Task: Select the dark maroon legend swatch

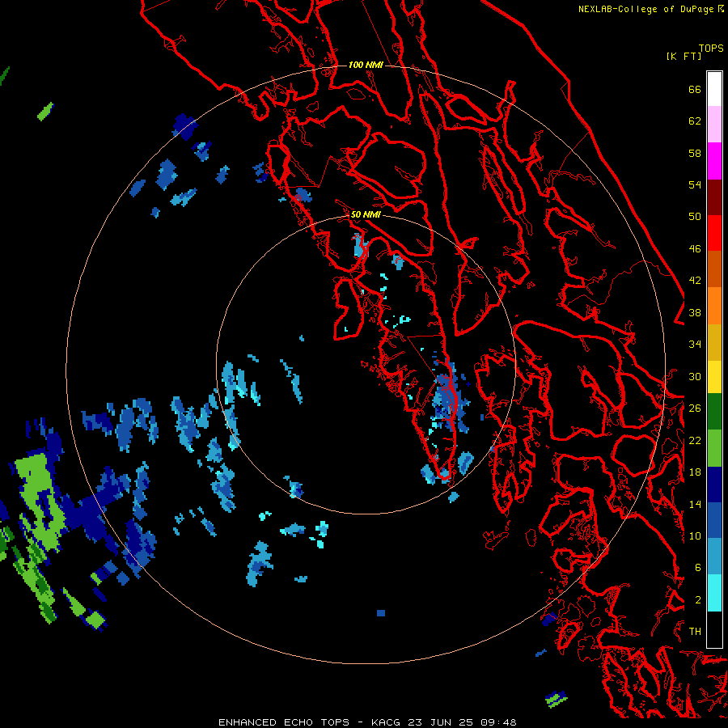Action: coord(714,197)
